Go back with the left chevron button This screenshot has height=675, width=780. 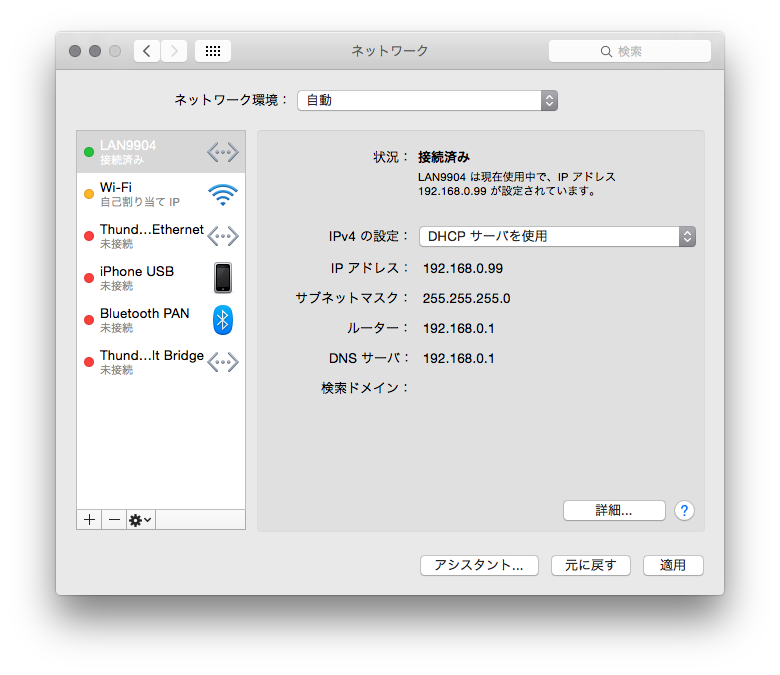147,51
